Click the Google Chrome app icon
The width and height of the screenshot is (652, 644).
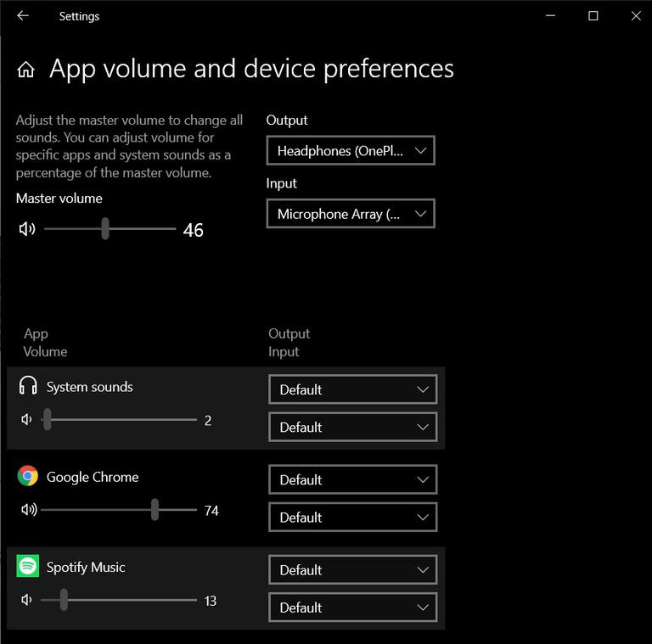tap(28, 476)
